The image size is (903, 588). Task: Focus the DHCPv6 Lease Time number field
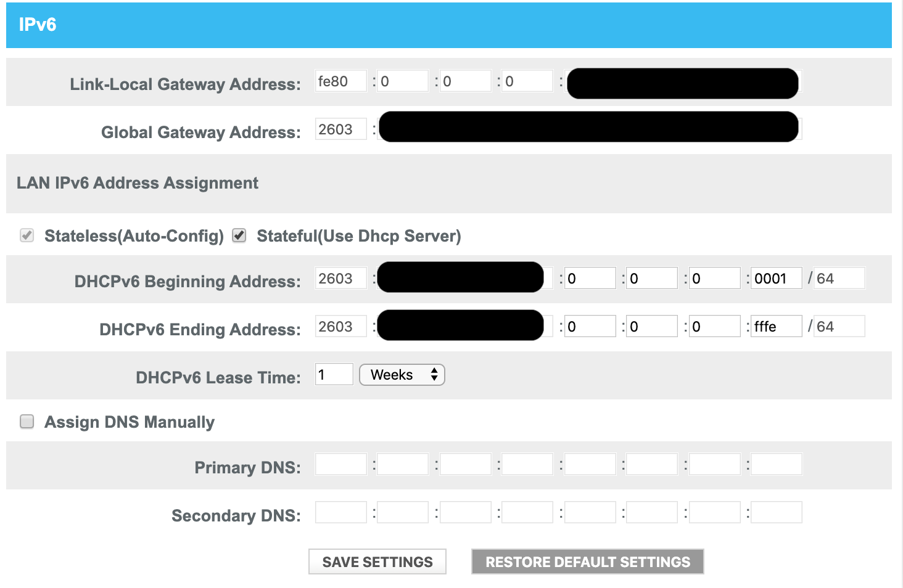click(x=334, y=375)
